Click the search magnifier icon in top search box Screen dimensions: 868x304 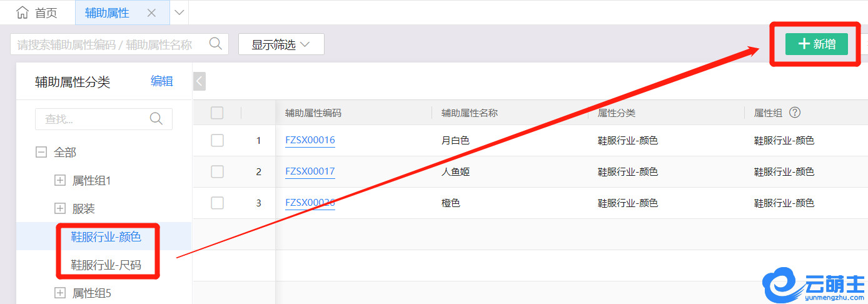pyautogui.click(x=215, y=44)
